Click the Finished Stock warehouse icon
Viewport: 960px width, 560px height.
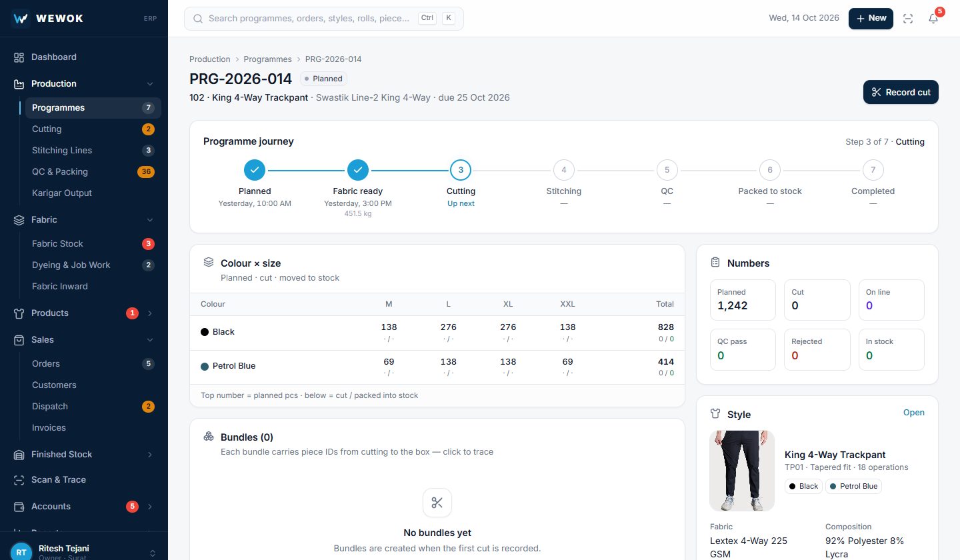point(19,455)
